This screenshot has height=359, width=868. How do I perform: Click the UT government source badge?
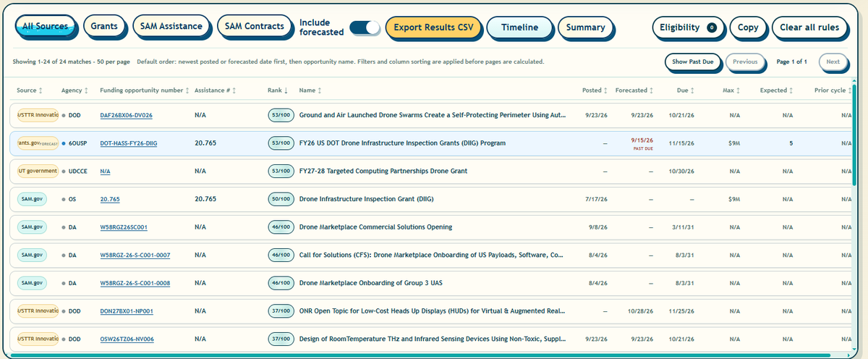(x=38, y=172)
